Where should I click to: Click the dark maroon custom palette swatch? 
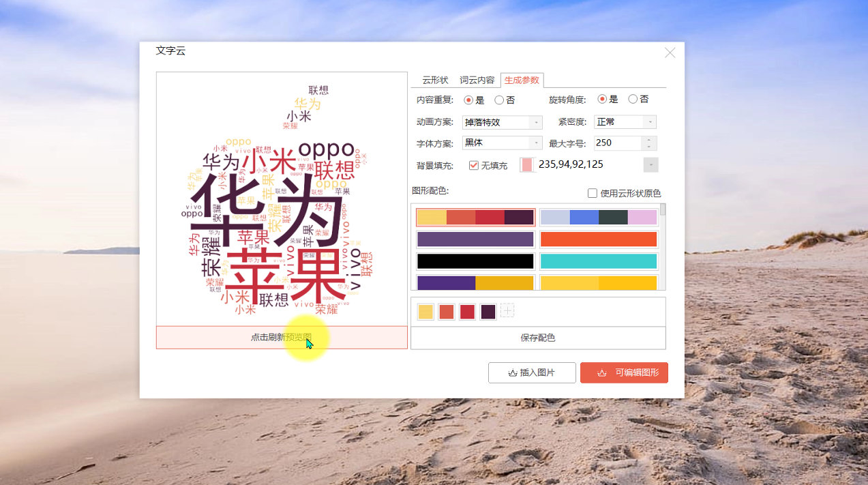[x=488, y=312]
